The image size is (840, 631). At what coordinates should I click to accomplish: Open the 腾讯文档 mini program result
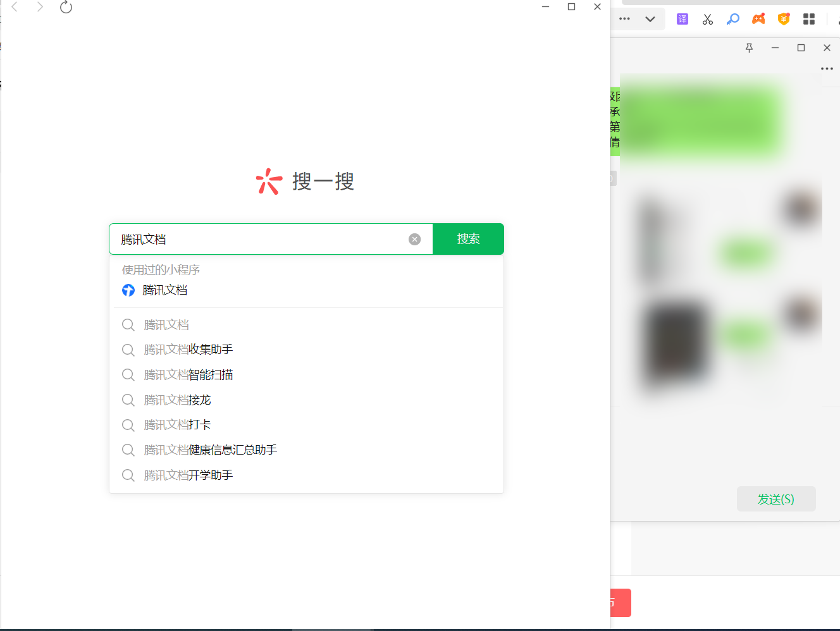point(306,290)
